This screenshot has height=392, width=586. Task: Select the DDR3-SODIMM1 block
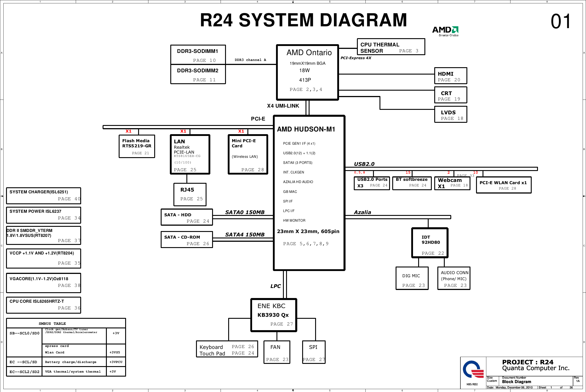pyautogui.click(x=198, y=55)
